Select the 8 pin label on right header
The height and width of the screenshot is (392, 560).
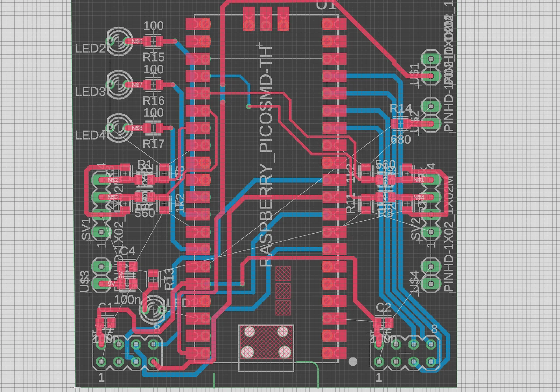tap(434, 329)
